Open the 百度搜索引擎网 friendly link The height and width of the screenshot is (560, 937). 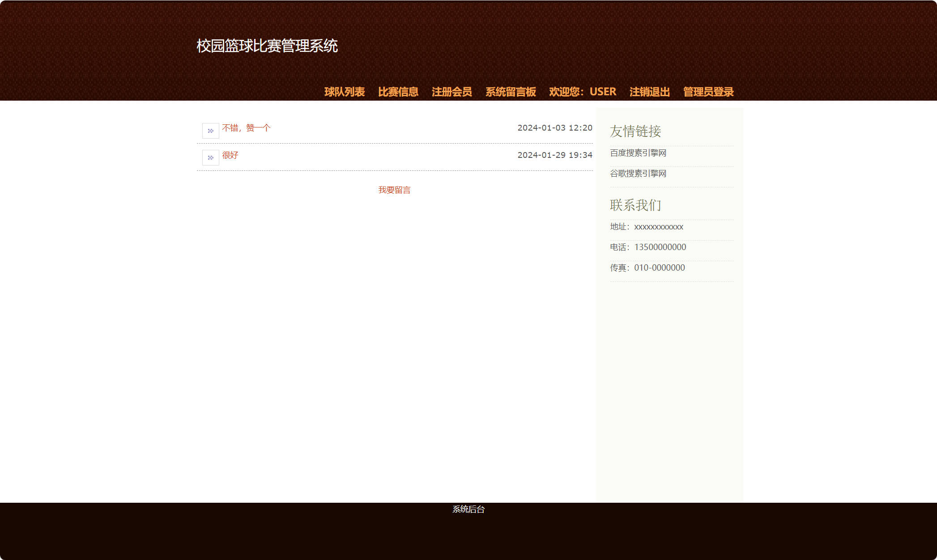pos(637,153)
